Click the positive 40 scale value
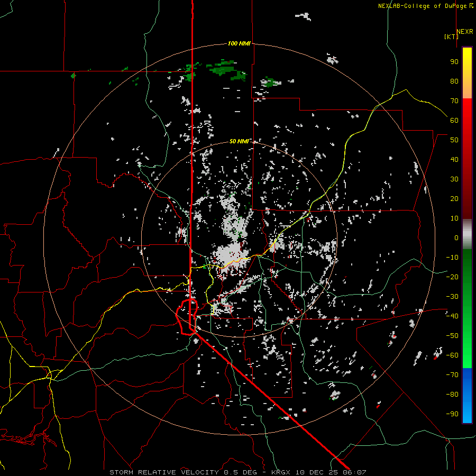Image resolution: width=476 pixels, height=476 pixels. pyautogui.click(x=454, y=159)
